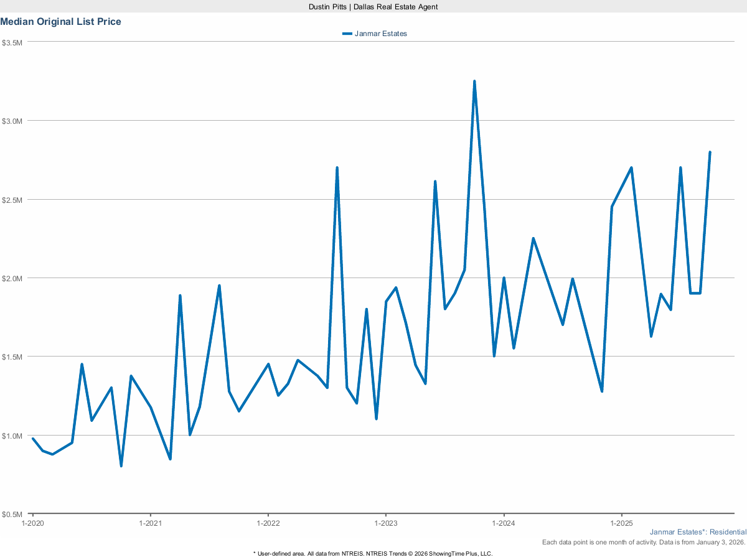Click the Dustin Pitts header banner
Screen dimensions: 747x560
pyautogui.click(x=372, y=7)
